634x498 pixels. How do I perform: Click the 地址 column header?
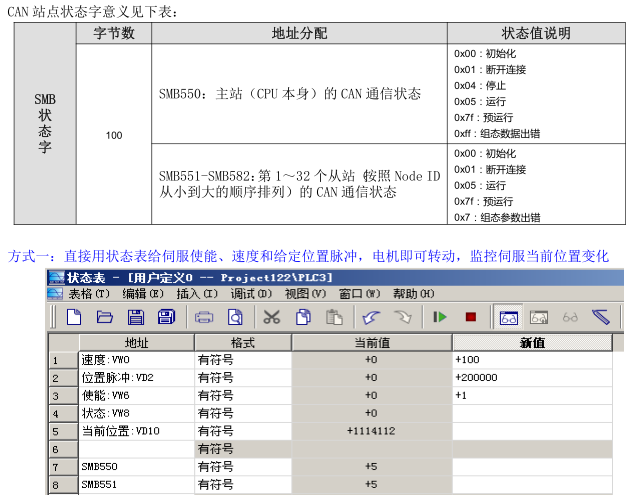pyautogui.click(x=137, y=343)
